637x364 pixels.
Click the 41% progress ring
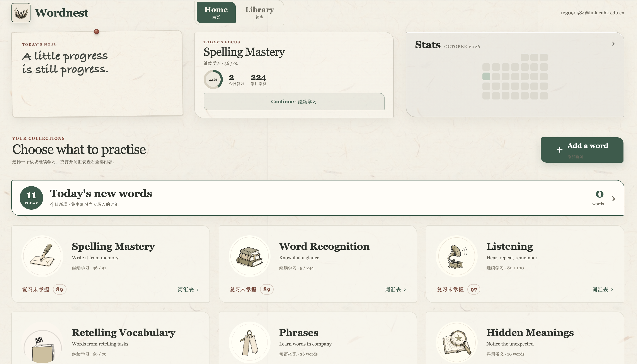213,79
